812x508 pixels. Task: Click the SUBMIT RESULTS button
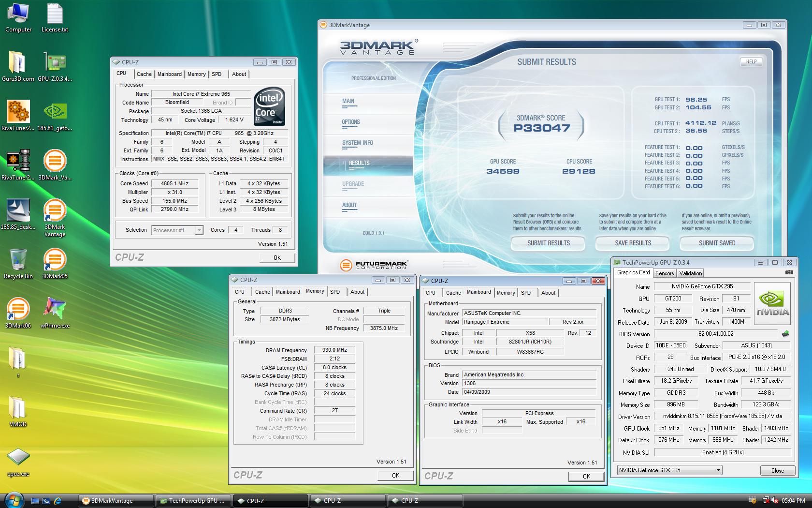pos(548,243)
